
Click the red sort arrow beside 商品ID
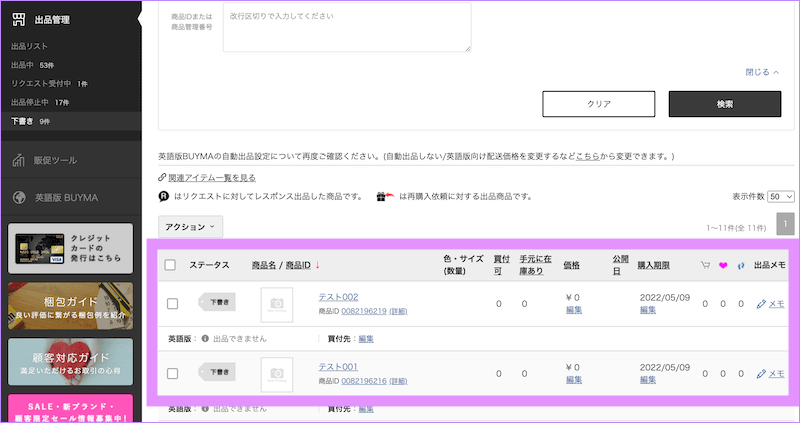pos(317,265)
